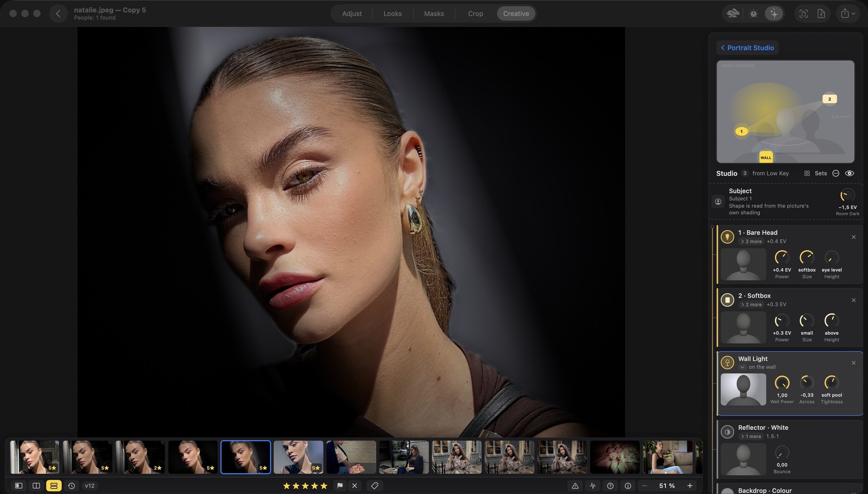Image resolution: width=868 pixels, height=494 pixels.
Task: Select the blue-toned portrait thumbnail in filmstrip
Action: click(x=298, y=457)
